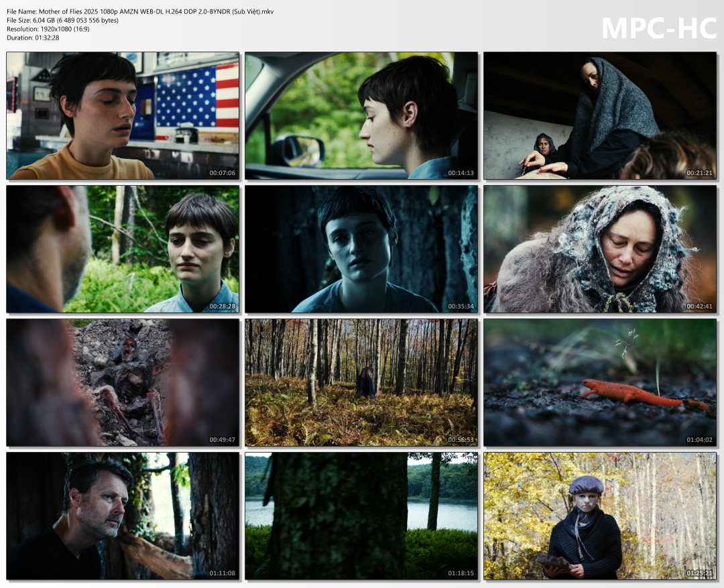Select the thumbnail timestamped 00:07:06
724x588 pixels.
[x=123, y=115]
